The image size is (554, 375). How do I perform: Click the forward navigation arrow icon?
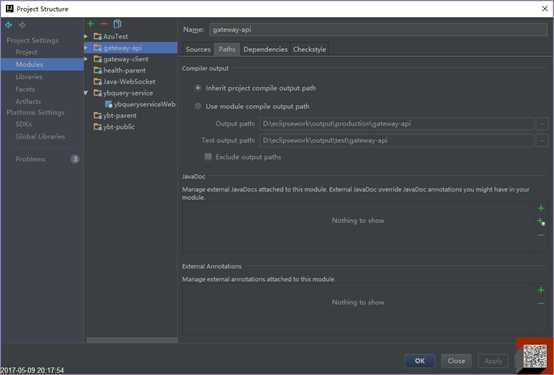(x=22, y=25)
